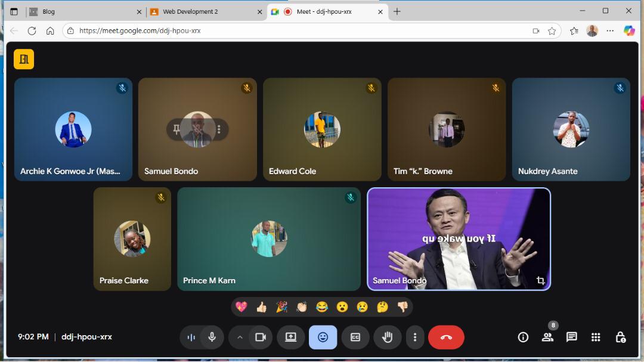Image resolution: width=644 pixels, height=362 pixels.
Task: Click the present screen button
Action: tap(290, 338)
